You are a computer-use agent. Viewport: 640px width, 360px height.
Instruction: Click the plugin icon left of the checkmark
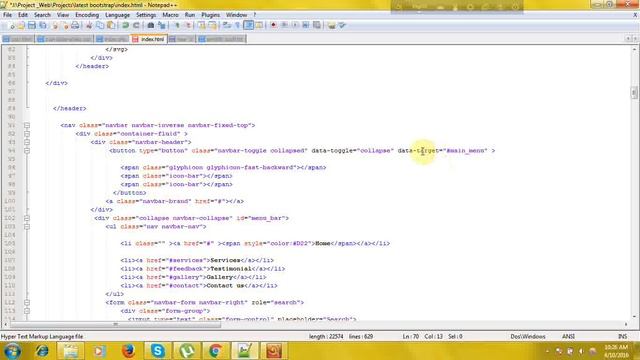331,25
